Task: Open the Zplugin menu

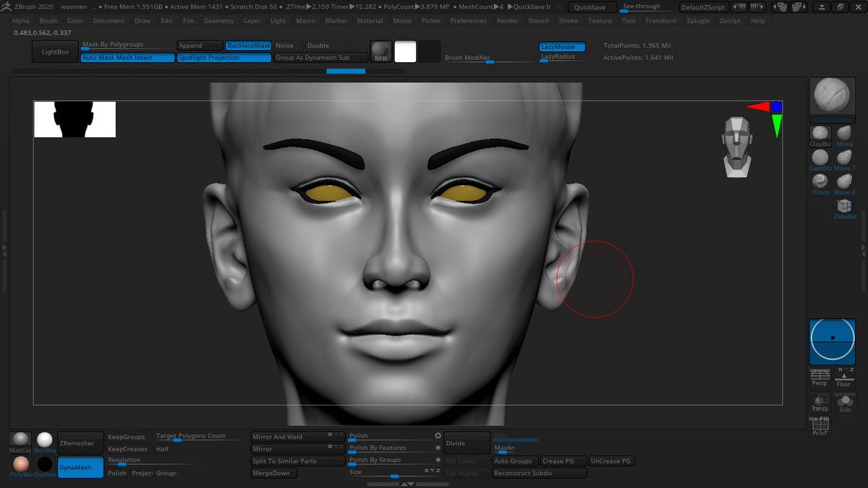Action: coord(698,21)
